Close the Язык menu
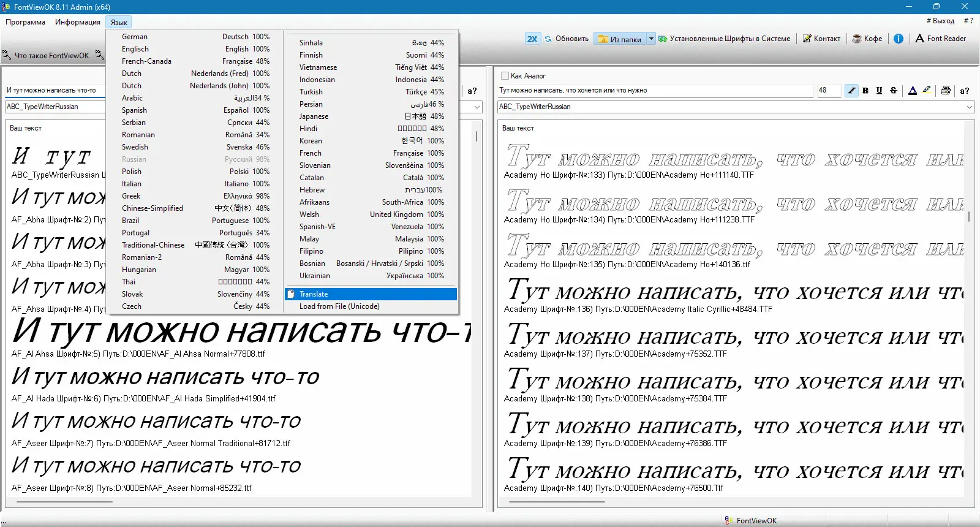Viewport: 980px width, 527px height. pyautogui.click(x=119, y=23)
